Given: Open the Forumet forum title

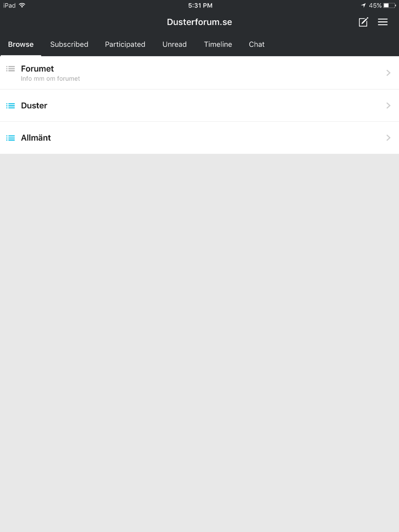Looking at the screenshot, I should (37, 69).
